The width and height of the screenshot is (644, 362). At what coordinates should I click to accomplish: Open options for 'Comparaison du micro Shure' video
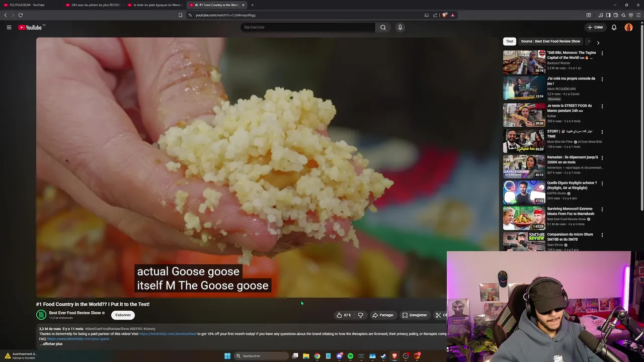pos(602,235)
